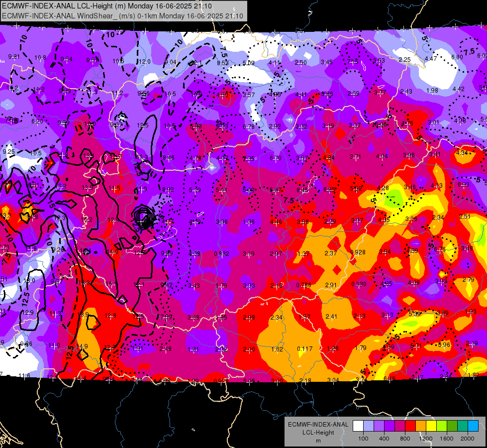Screen dimensions: 487x448
Task: Click the grid value 7.59
Action: click(x=166, y=317)
